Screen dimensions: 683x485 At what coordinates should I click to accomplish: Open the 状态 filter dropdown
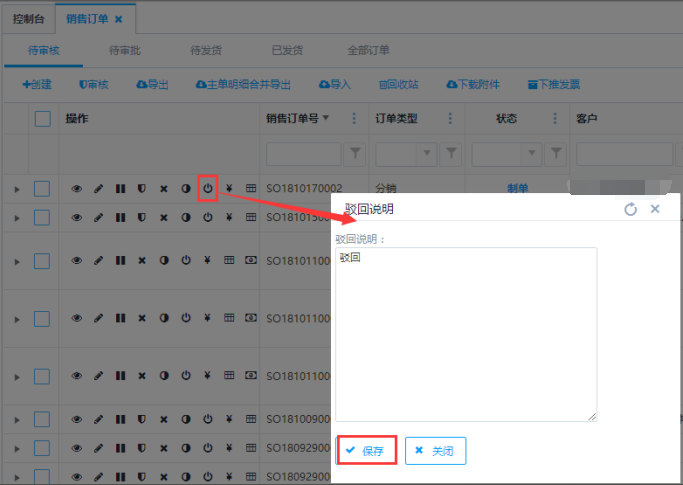click(527, 153)
